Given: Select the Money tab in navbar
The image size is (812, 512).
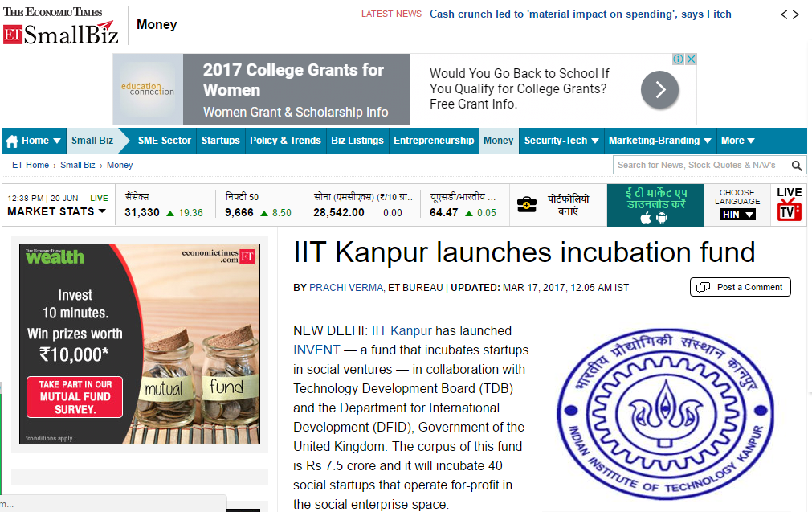Looking at the screenshot, I should click(x=498, y=141).
